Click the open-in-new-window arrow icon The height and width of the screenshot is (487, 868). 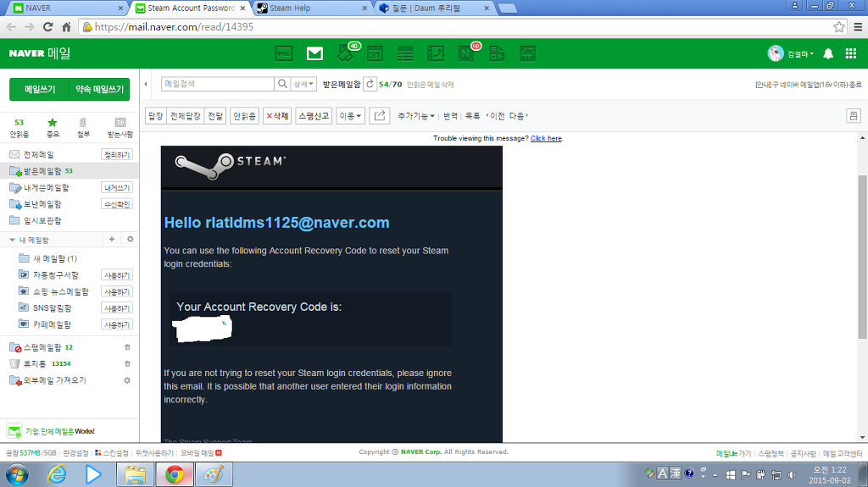tap(380, 116)
